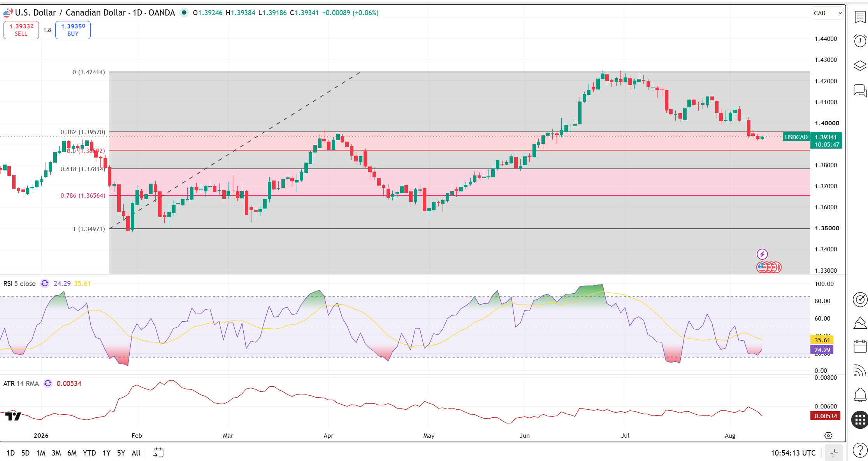This screenshot has height=461, width=868.
Task: Click the ATR indicator refresh icon
Action: [48, 384]
